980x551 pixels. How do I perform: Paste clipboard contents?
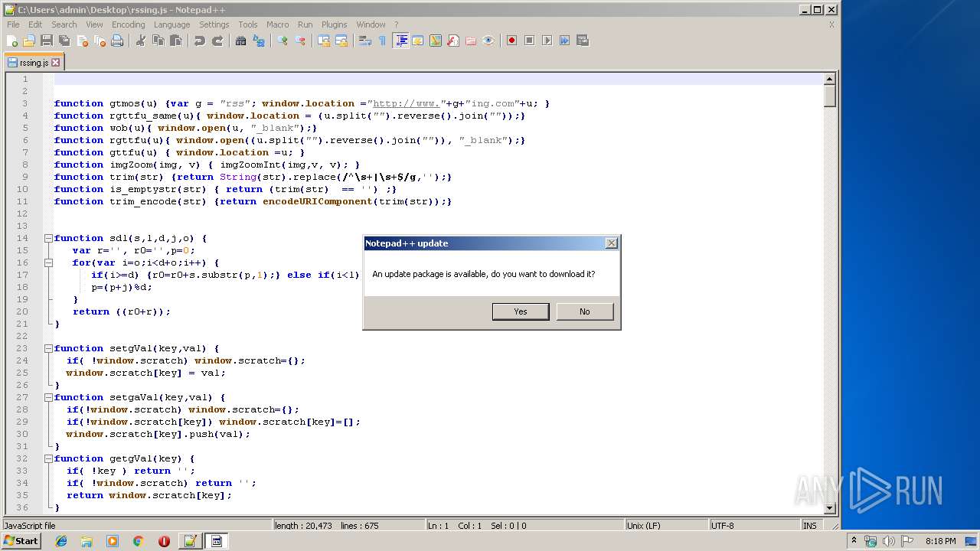point(176,41)
